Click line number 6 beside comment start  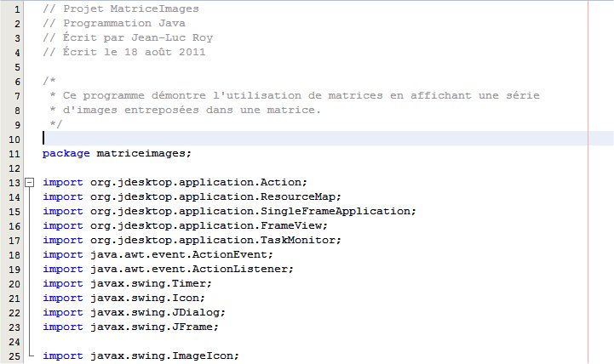click(x=17, y=82)
